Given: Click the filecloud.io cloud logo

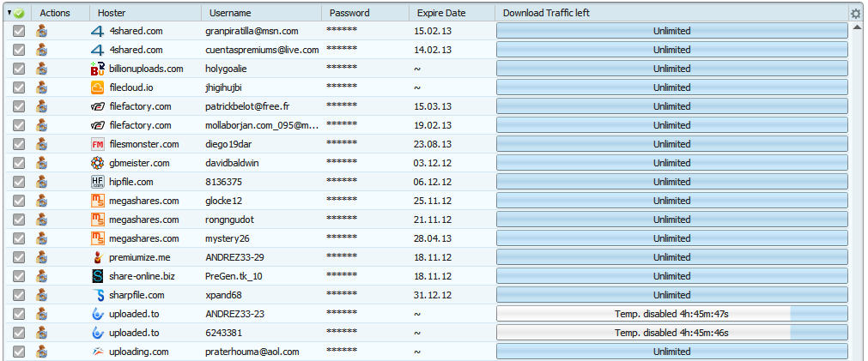Looking at the screenshot, I should (x=97, y=88).
